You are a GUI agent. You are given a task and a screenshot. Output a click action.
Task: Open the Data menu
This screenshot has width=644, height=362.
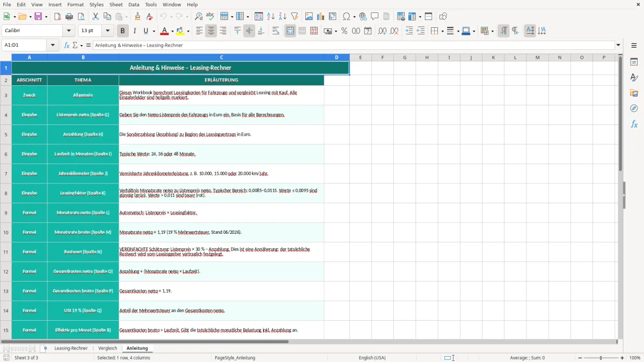[134, 4]
